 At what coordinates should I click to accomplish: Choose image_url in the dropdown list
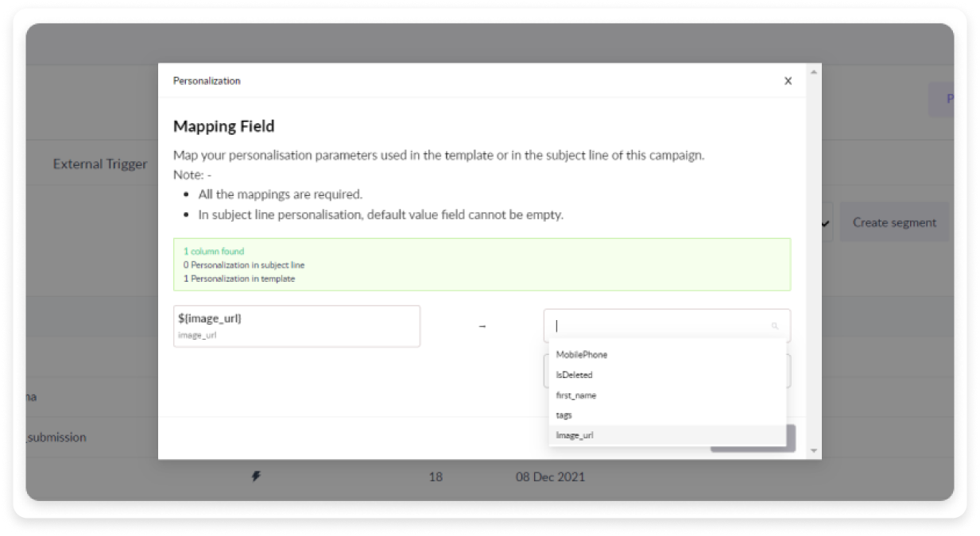668,435
